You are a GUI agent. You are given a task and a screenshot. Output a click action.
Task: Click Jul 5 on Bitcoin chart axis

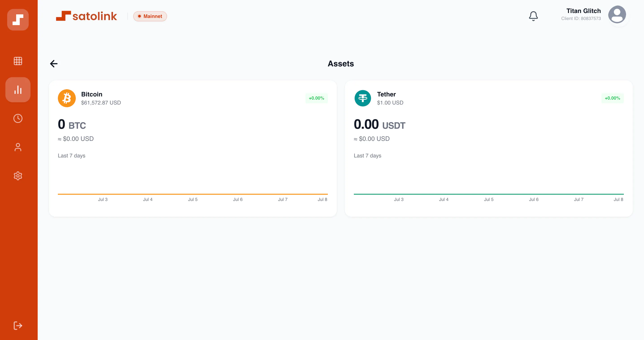pyautogui.click(x=193, y=200)
